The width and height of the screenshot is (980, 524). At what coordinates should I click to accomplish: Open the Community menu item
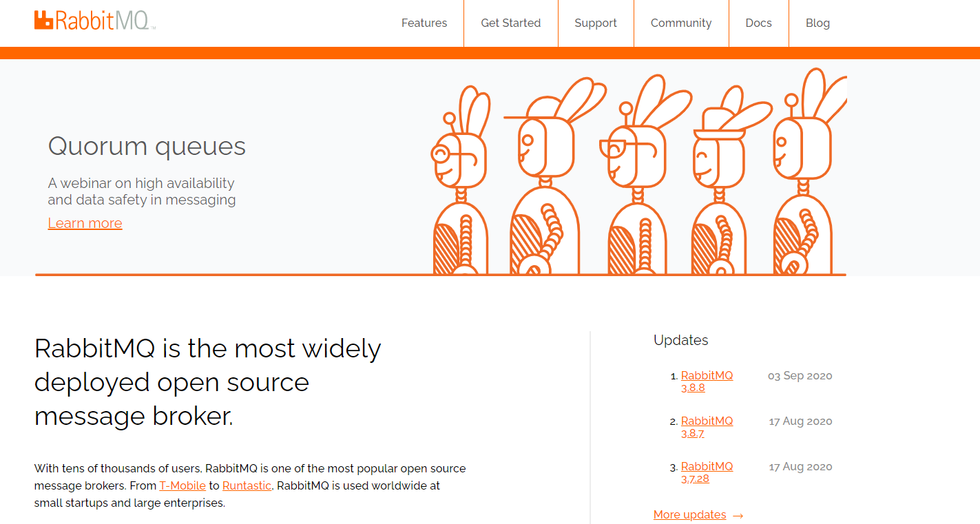point(681,23)
